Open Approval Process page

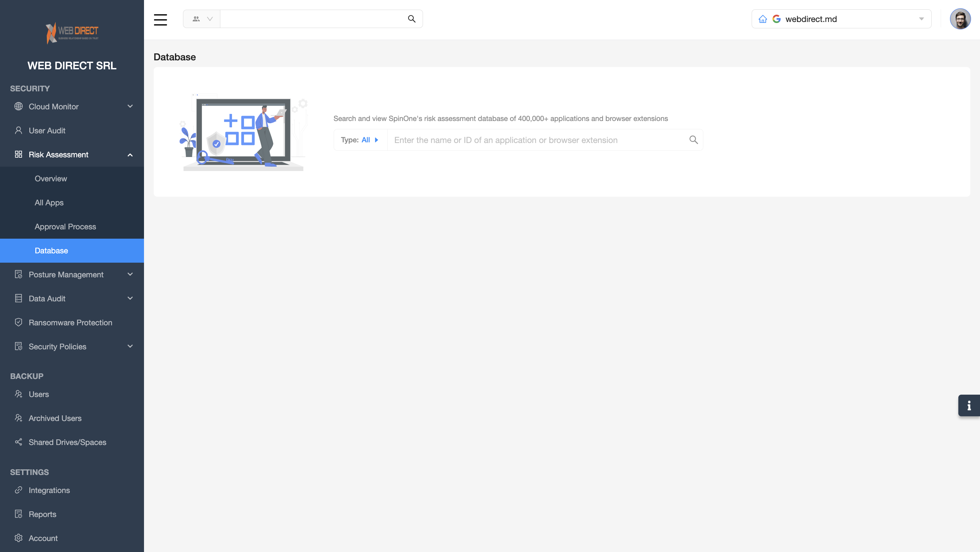65,226
